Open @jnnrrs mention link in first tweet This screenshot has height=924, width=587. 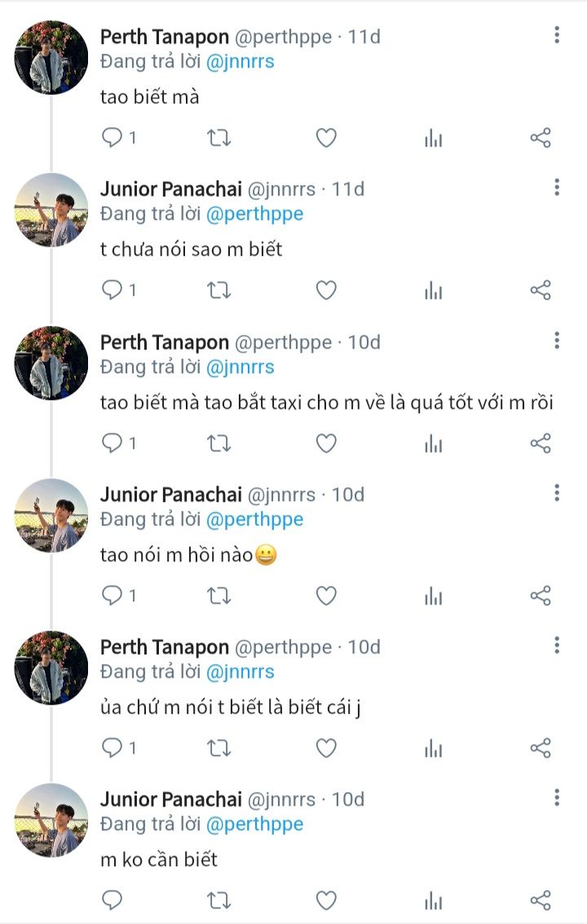(241, 62)
